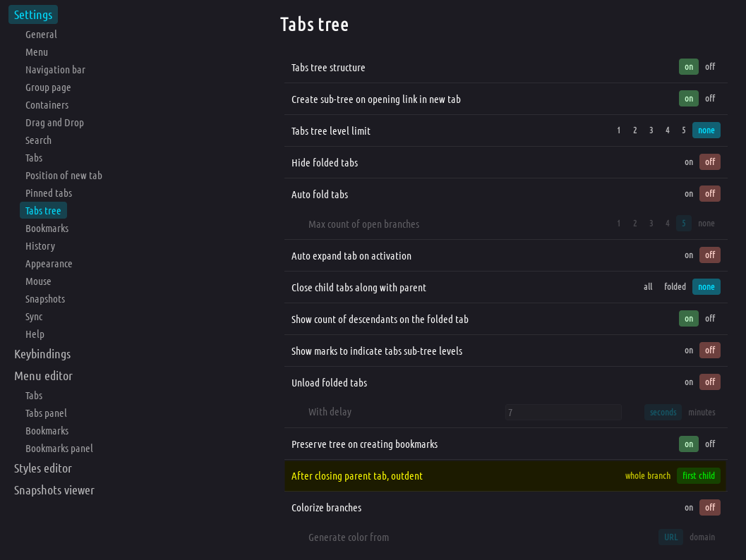Enable Show marks to indicate sub-tree levels
This screenshot has width=746, height=560.
point(688,351)
